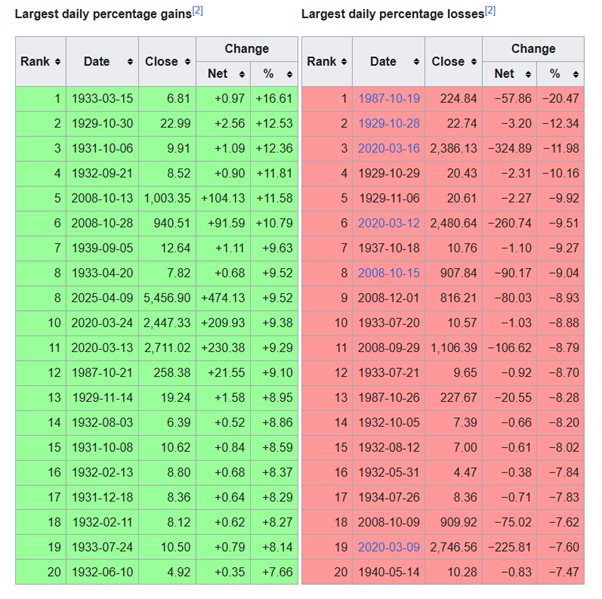This screenshot has width=602, height=599.
Task: Sort gains table by percent change
Action: click(289, 74)
